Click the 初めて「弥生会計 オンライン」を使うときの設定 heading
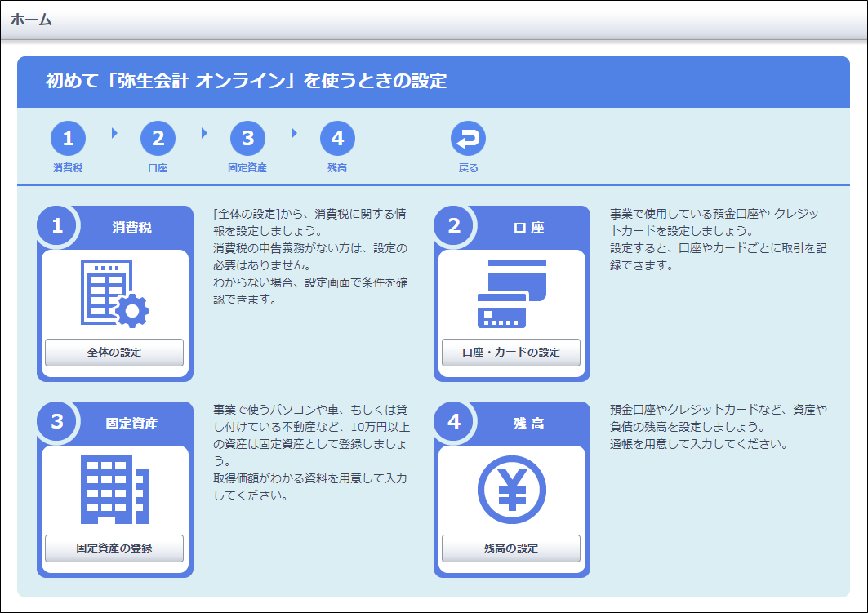The width and height of the screenshot is (868, 613). pos(247,81)
